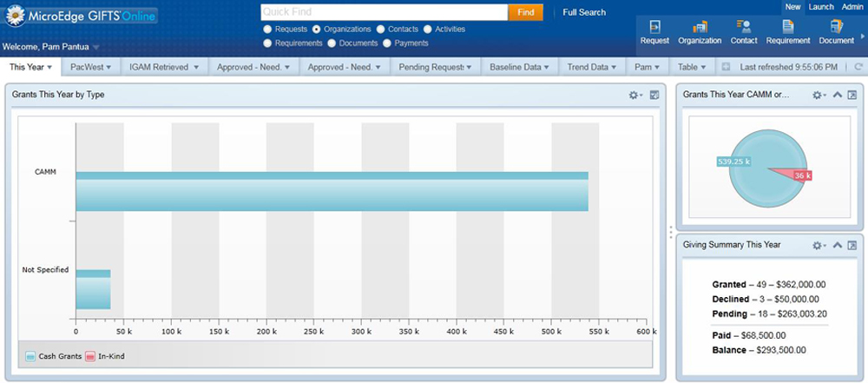Show more New items with right arrow
The height and width of the screenshot is (383, 868).
[862, 37]
